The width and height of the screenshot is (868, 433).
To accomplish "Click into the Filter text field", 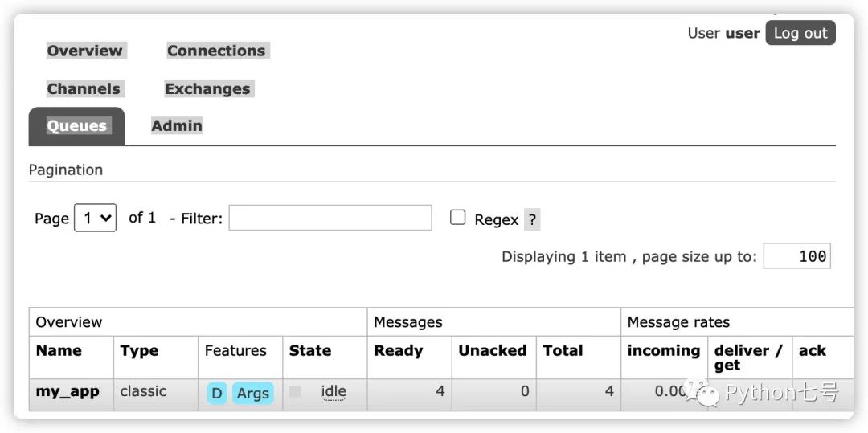I will point(330,218).
